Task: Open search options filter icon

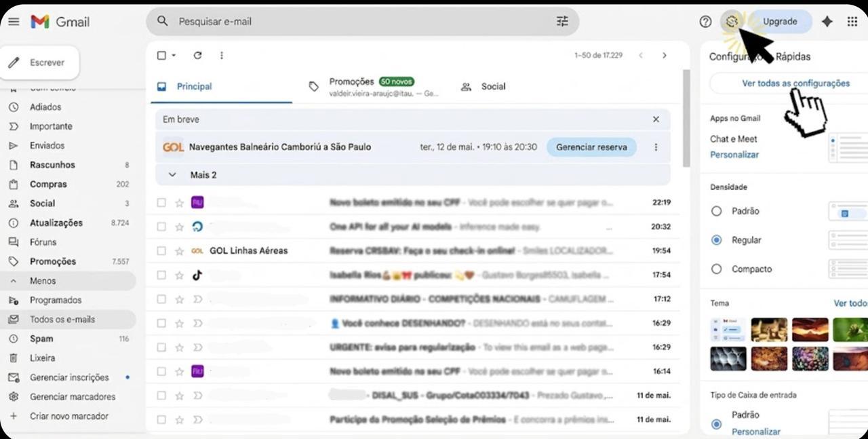Action: [x=562, y=21]
